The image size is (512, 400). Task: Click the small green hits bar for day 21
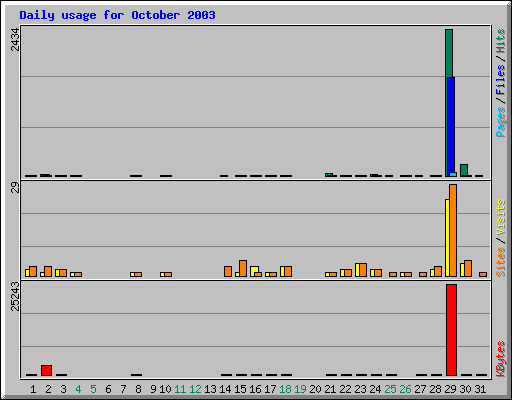329,175
